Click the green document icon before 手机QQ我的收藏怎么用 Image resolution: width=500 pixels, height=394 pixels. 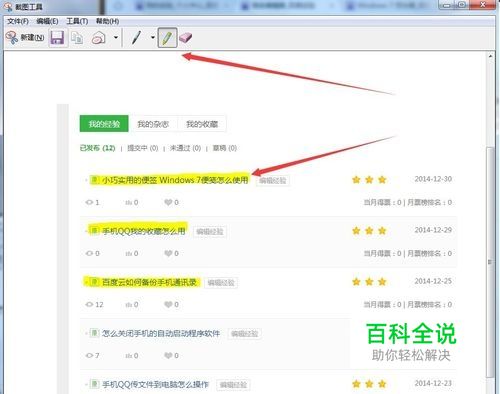[94, 231]
